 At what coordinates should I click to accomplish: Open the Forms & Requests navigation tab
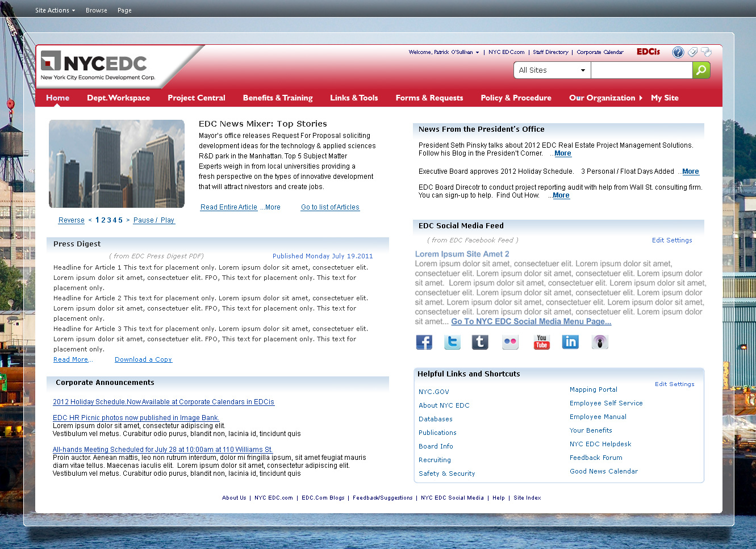429,98
